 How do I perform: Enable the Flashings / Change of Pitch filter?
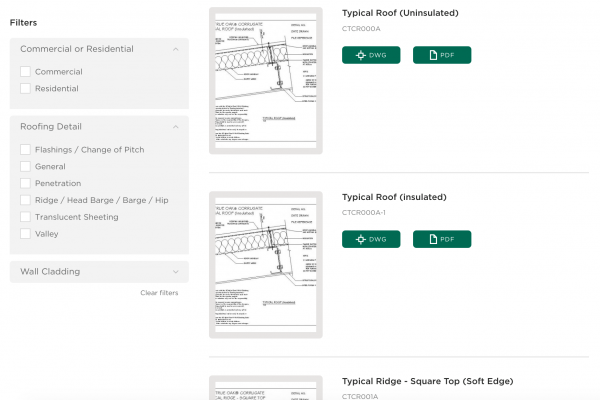click(x=25, y=150)
